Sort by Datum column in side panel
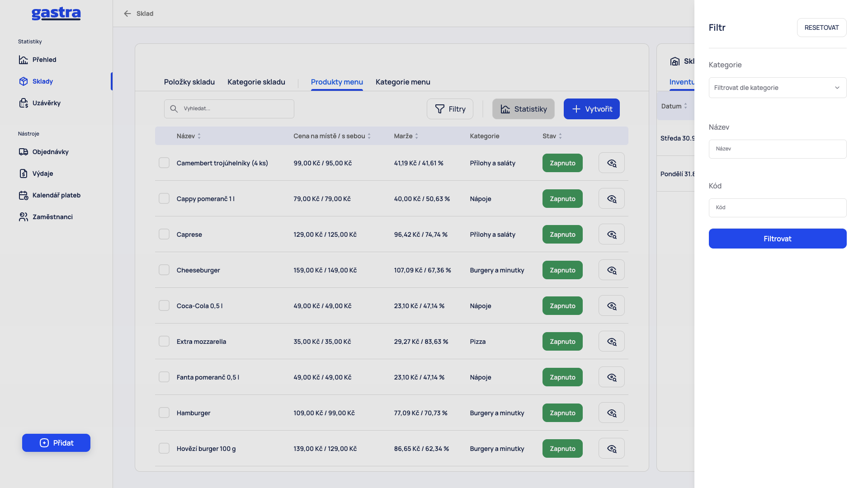Screen dimensions: 868x488 pos(674,106)
